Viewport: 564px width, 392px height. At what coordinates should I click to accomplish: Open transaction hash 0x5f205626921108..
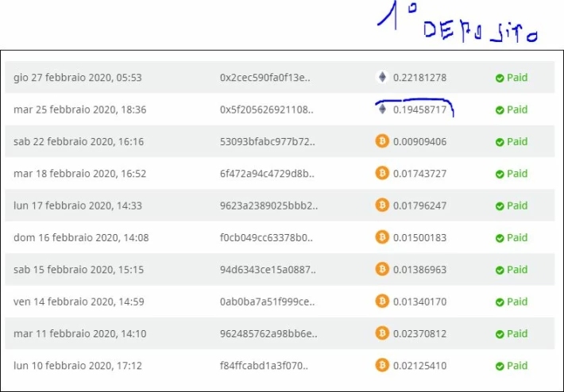point(267,110)
